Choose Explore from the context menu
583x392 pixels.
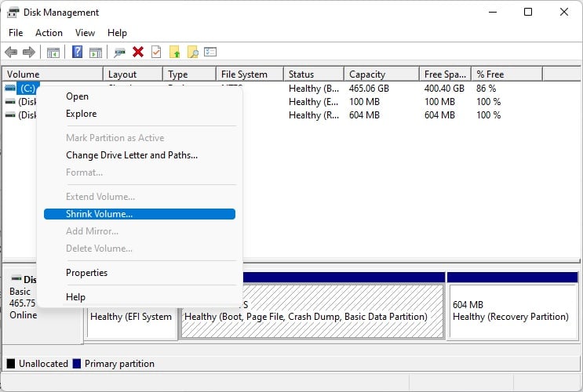click(x=140, y=114)
